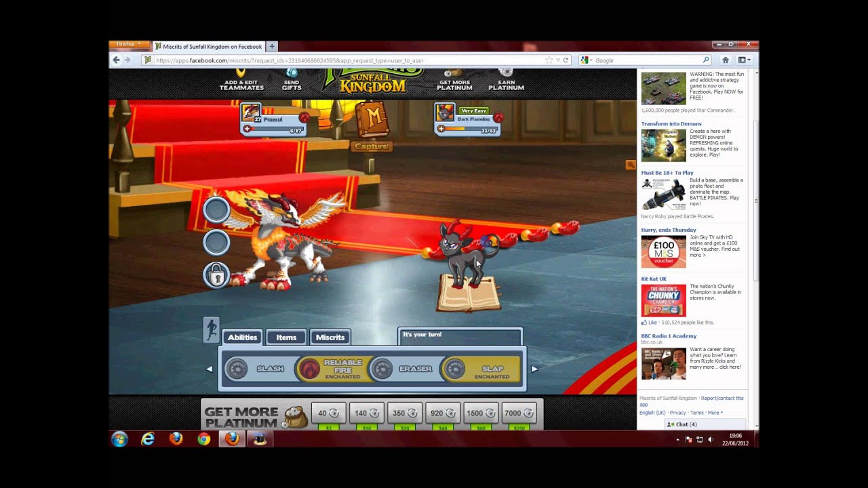Click the £100 M&S voucher thumbnail

tap(663, 252)
